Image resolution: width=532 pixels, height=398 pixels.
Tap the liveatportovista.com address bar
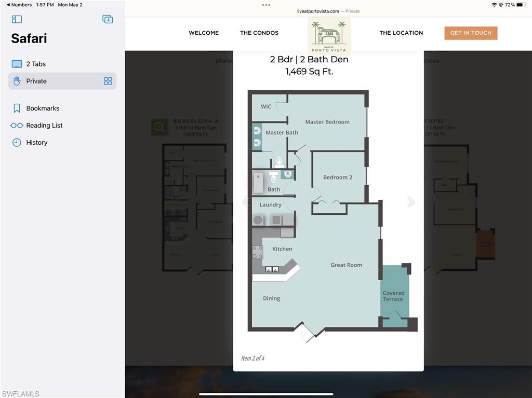[x=328, y=11]
